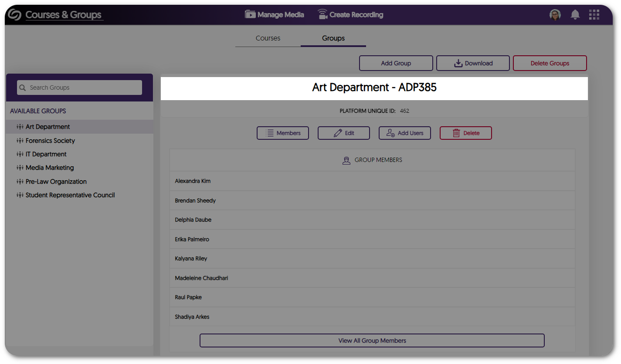Focus the Search Groups field
The width and height of the screenshot is (621, 364).
pos(83,88)
